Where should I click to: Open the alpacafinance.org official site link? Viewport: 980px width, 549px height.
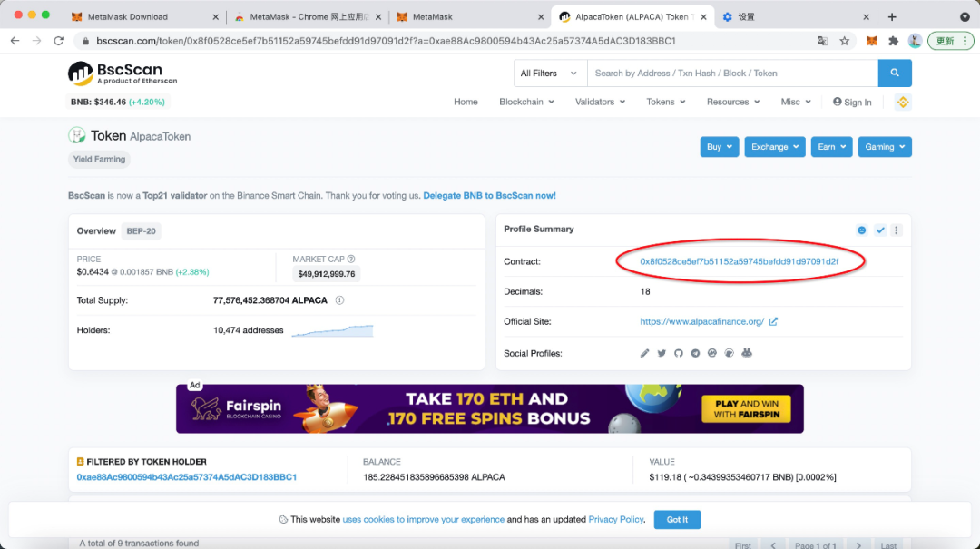(x=701, y=321)
